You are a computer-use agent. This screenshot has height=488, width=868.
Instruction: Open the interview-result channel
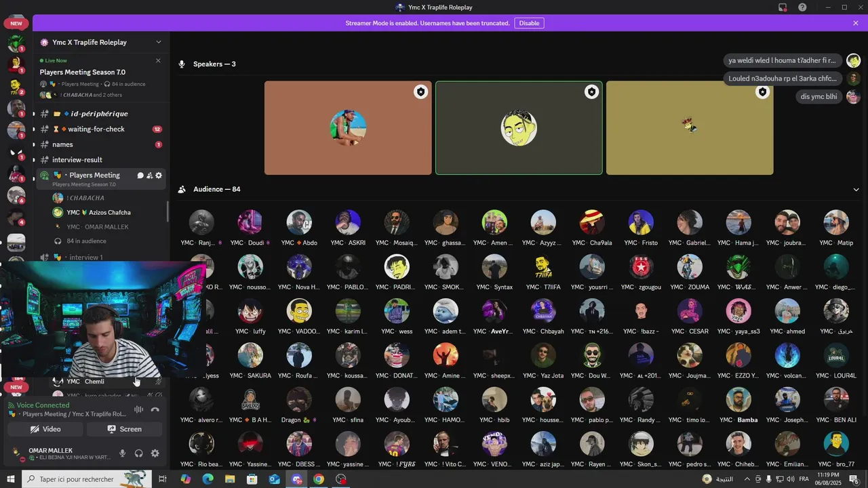point(99,160)
